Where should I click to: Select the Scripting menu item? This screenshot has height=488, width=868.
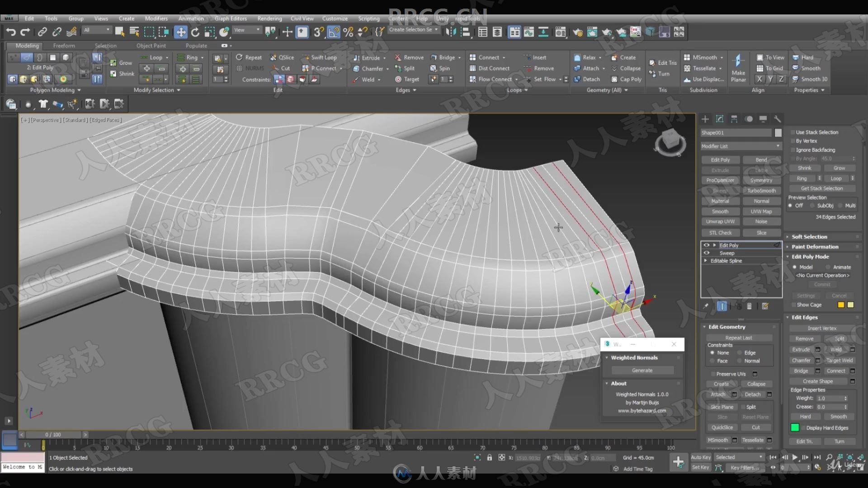click(368, 19)
